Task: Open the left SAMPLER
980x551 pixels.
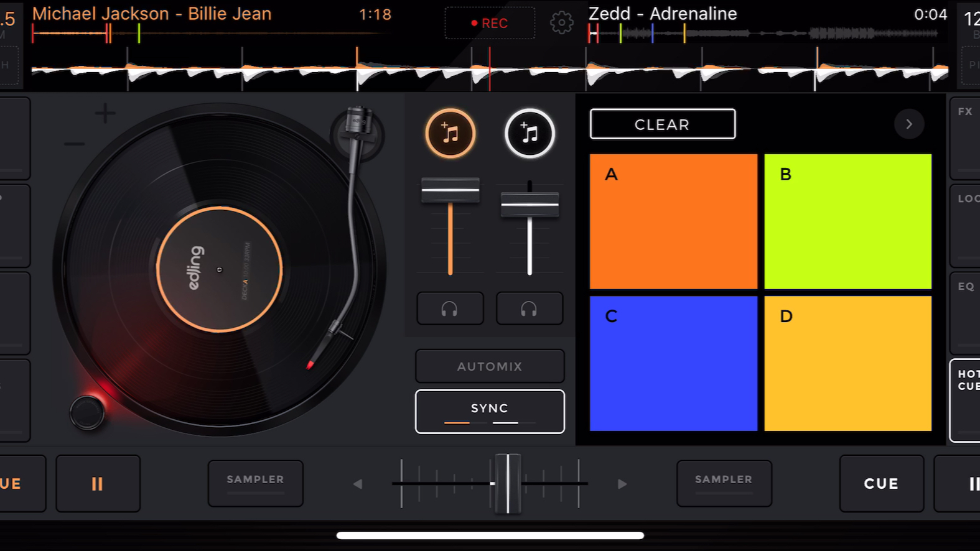Action: pyautogui.click(x=255, y=483)
